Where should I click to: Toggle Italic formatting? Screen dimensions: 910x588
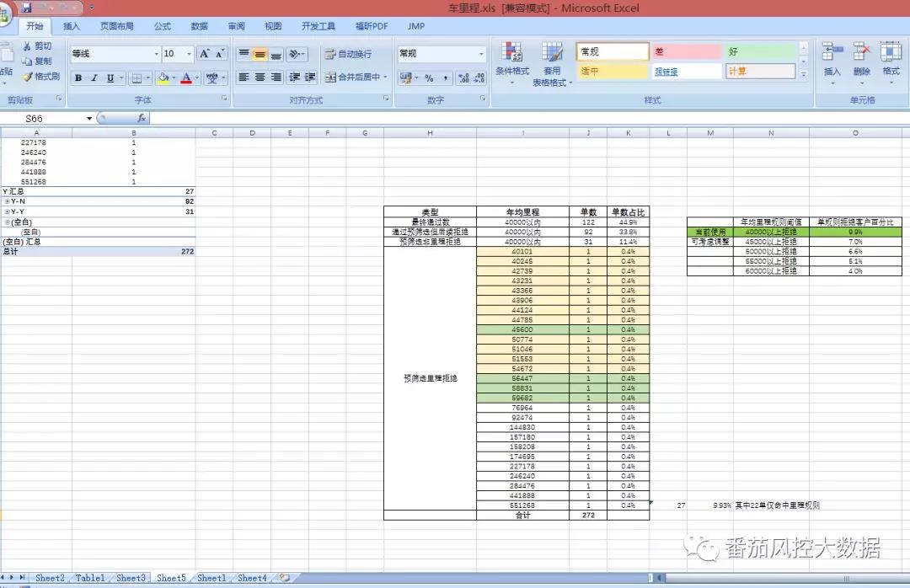tap(94, 78)
